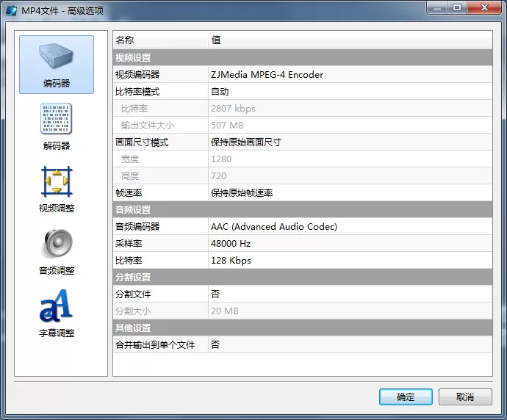Screen dimensions: 507x420
Task: Select the 画面尺寸模式 row label
Action: pos(142,142)
